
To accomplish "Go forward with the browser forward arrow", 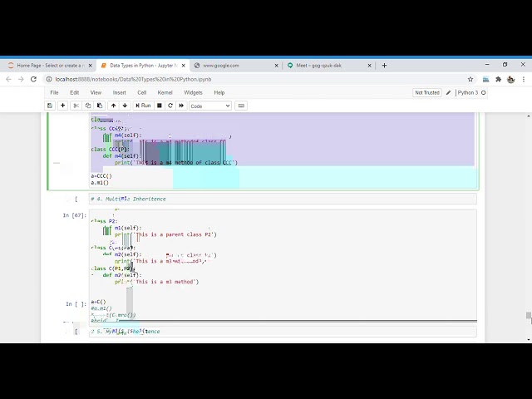I will point(21,80).
